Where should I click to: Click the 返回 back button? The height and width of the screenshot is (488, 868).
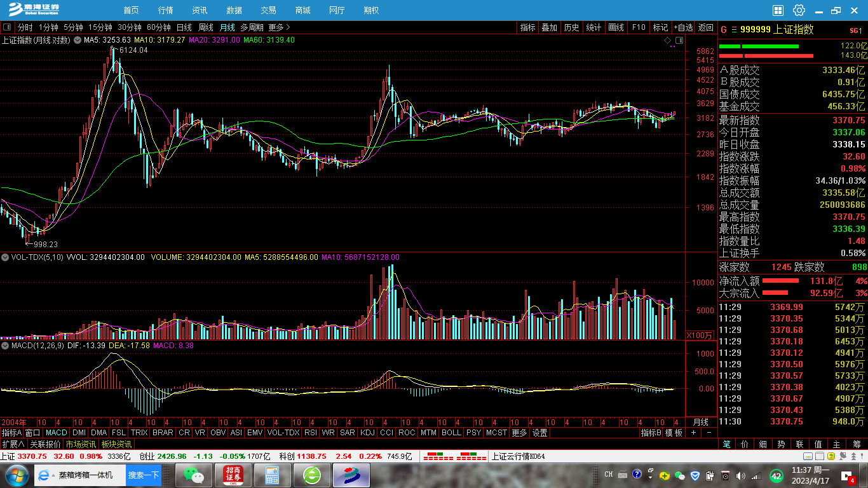click(x=706, y=27)
